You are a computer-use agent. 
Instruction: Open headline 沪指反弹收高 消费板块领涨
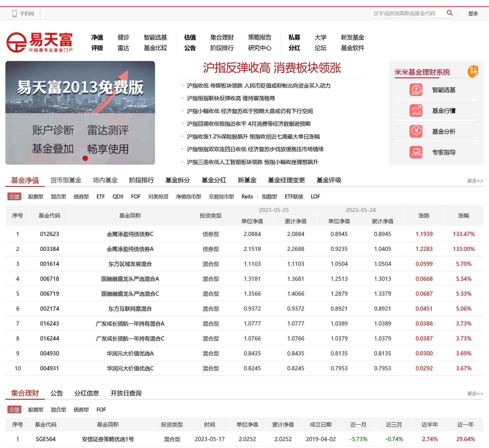272,68
